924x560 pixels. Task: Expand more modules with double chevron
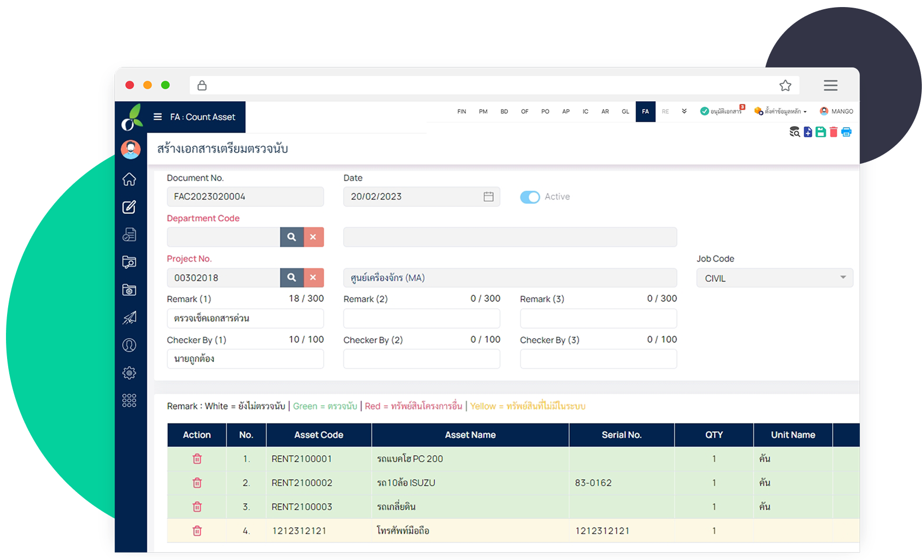684,111
